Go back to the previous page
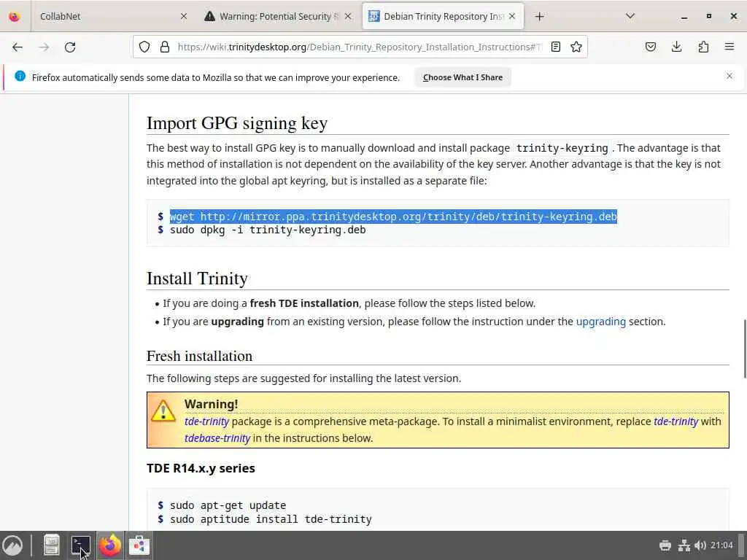This screenshot has width=747, height=560. click(x=18, y=47)
